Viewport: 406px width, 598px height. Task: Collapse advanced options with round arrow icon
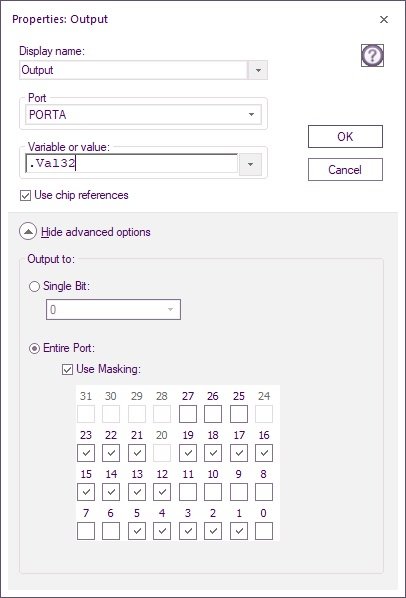pos(28,231)
